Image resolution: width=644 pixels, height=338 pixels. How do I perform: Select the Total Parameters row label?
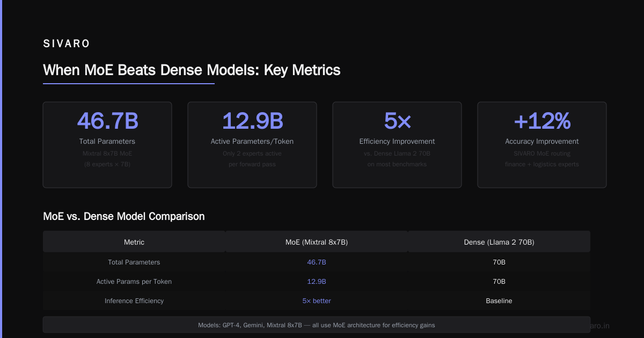tap(134, 262)
